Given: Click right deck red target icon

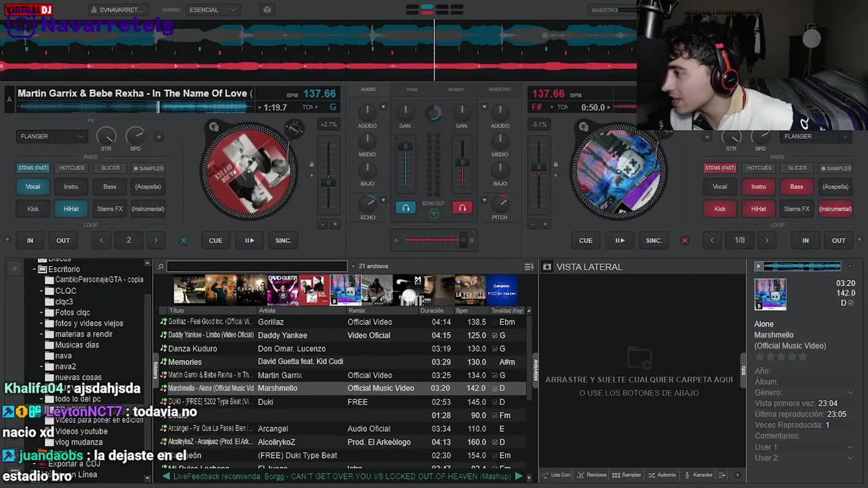Looking at the screenshot, I should click(685, 241).
